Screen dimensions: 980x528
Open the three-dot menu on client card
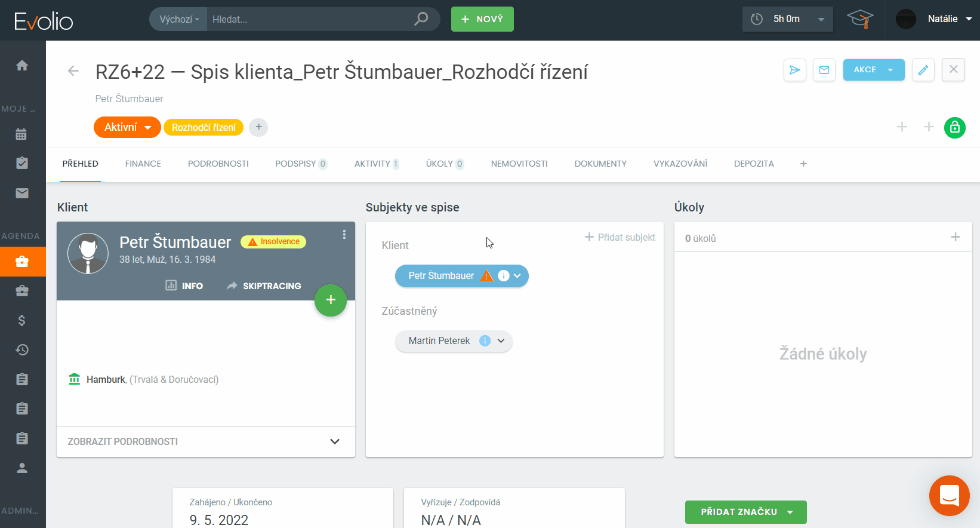coord(344,235)
